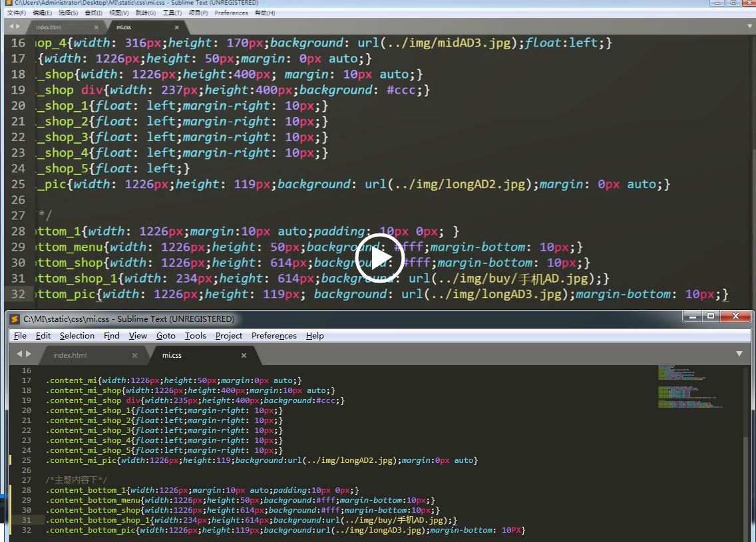The height and width of the screenshot is (542, 756).
Task: Open the Selection menu
Action: (77, 336)
